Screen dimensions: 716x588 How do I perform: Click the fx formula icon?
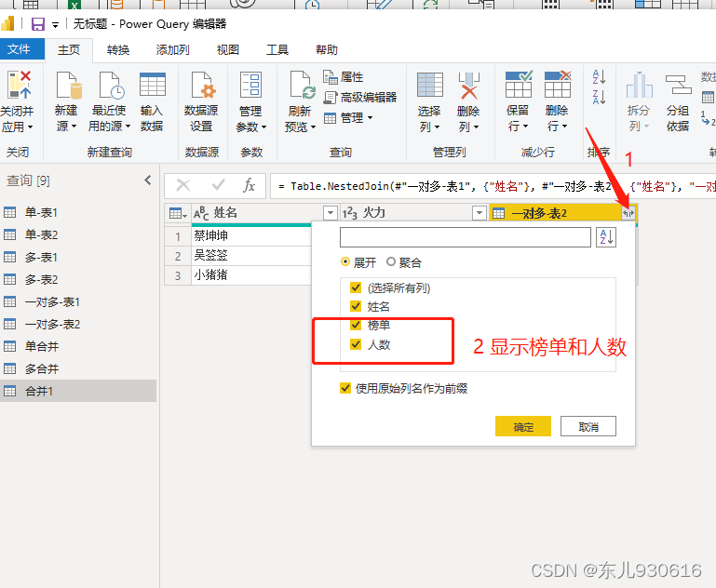249,186
